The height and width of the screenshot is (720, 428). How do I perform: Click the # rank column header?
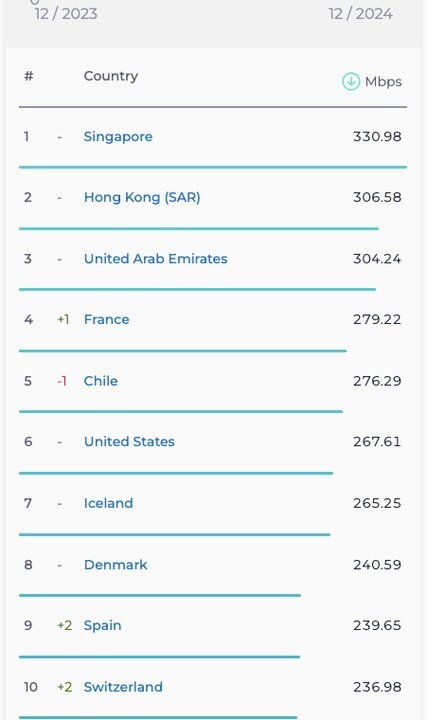(x=28, y=76)
